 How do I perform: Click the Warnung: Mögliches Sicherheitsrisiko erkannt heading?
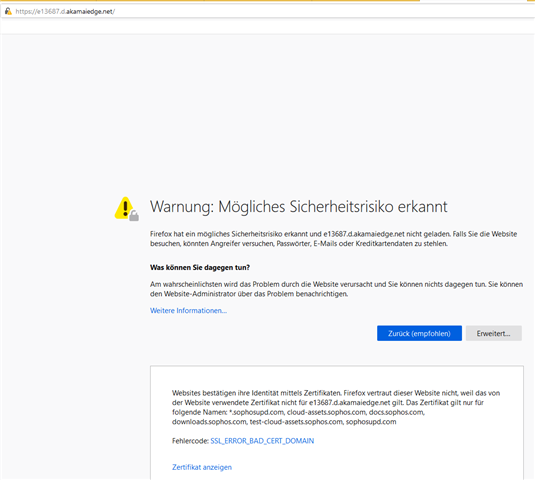click(x=299, y=207)
